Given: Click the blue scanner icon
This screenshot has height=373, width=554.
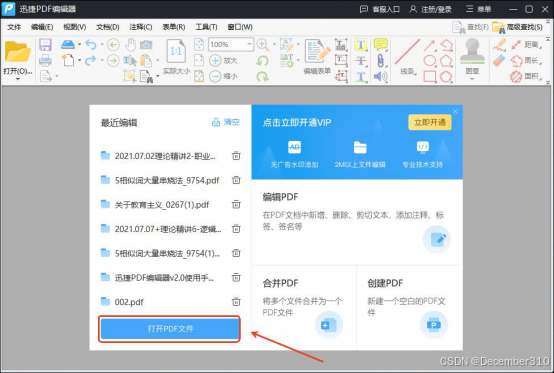Looking at the screenshot, I should coord(68,45).
